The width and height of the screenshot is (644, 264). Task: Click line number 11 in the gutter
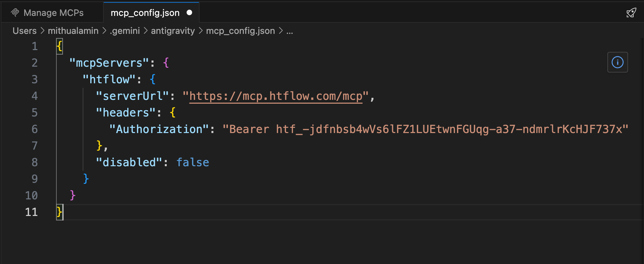coord(31,212)
